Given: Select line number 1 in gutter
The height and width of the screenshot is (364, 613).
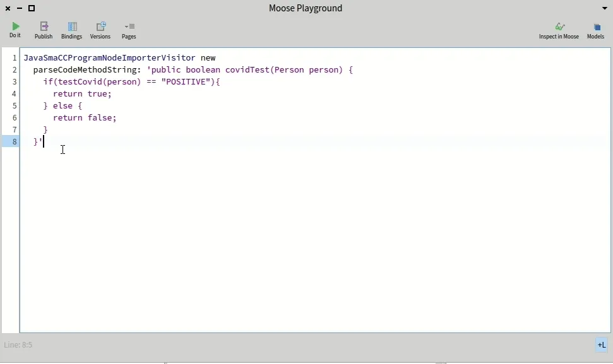Looking at the screenshot, I should [15, 58].
